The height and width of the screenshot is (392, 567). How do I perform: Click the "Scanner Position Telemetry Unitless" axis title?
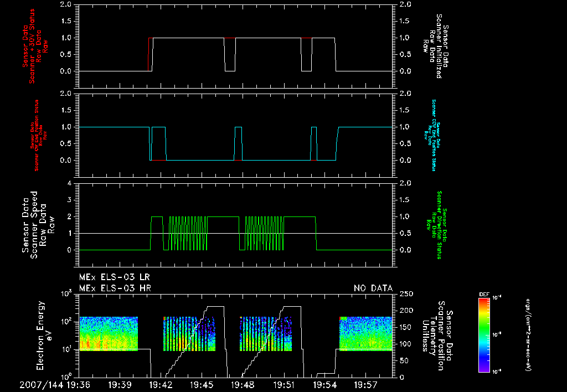[433, 336]
